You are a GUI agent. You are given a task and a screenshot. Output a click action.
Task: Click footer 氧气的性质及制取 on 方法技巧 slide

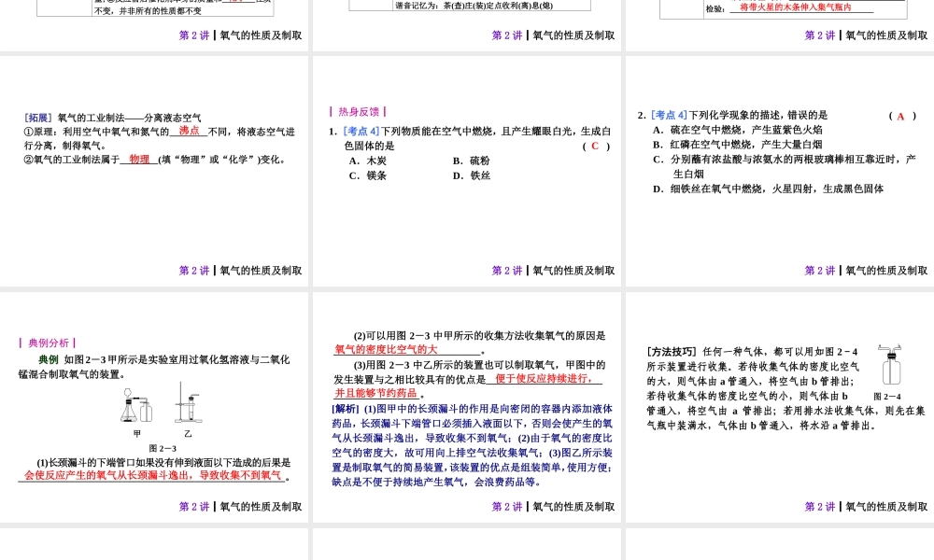(886, 507)
